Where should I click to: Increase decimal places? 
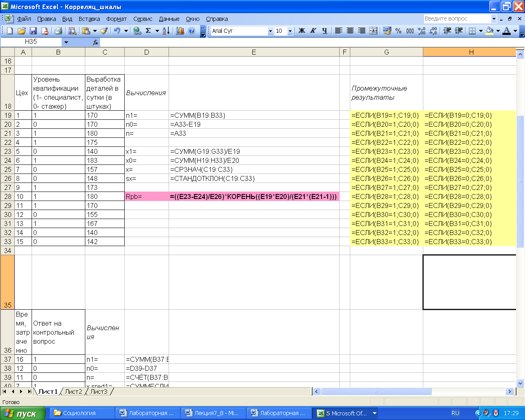click(421, 31)
